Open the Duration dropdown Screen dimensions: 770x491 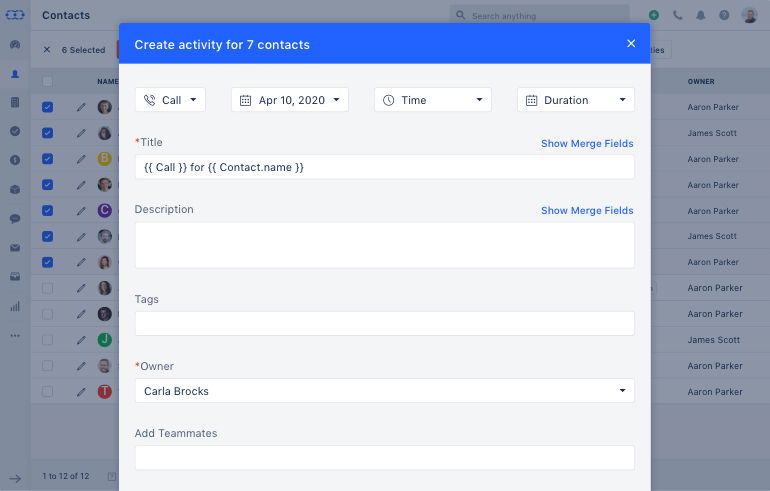(x=576, y=100)
